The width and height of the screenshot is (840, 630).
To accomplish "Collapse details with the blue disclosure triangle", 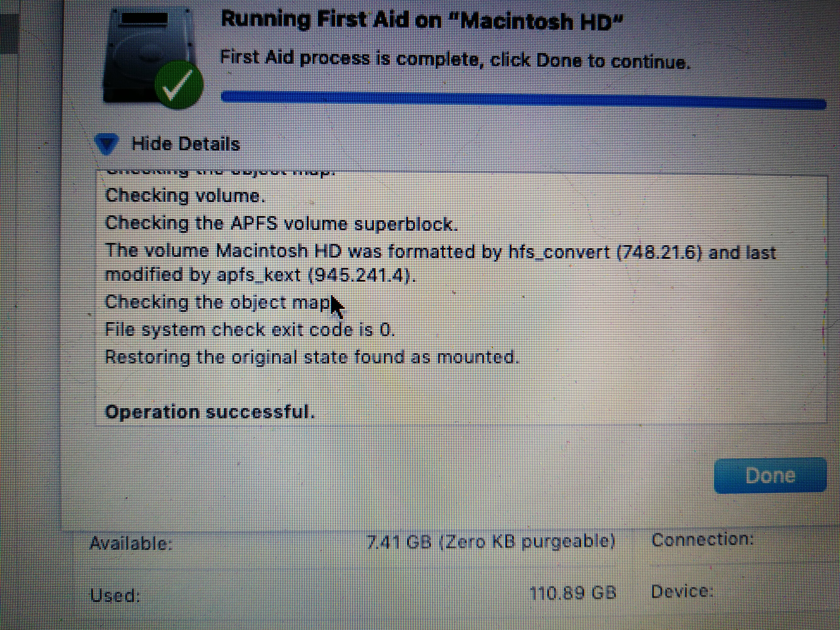I will 106,145.
